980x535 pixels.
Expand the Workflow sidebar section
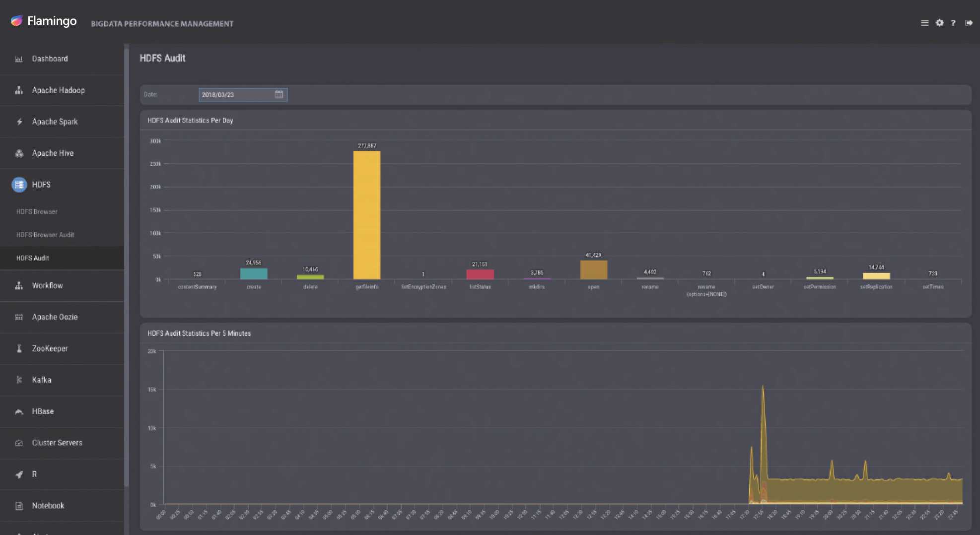click(x=47, y=285)
